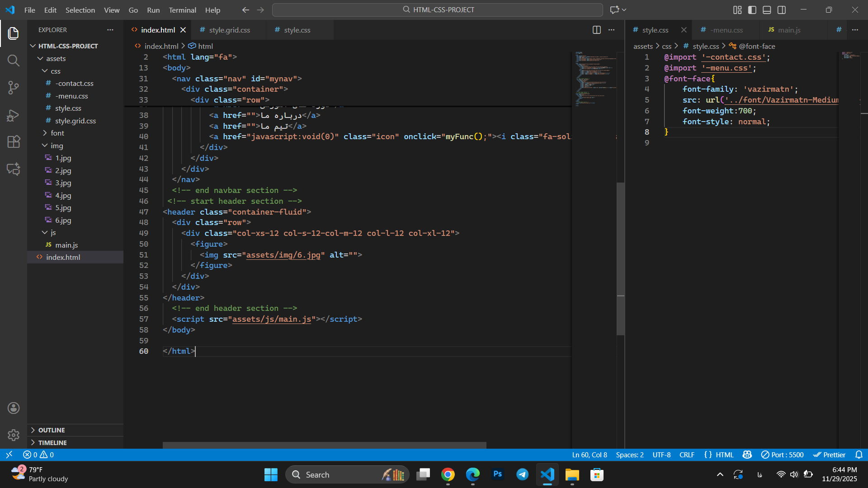Image resolution: width=868 pixels, height=488 pixels.
Task: Expand the OUTLINE section
Action: point(51,430)
